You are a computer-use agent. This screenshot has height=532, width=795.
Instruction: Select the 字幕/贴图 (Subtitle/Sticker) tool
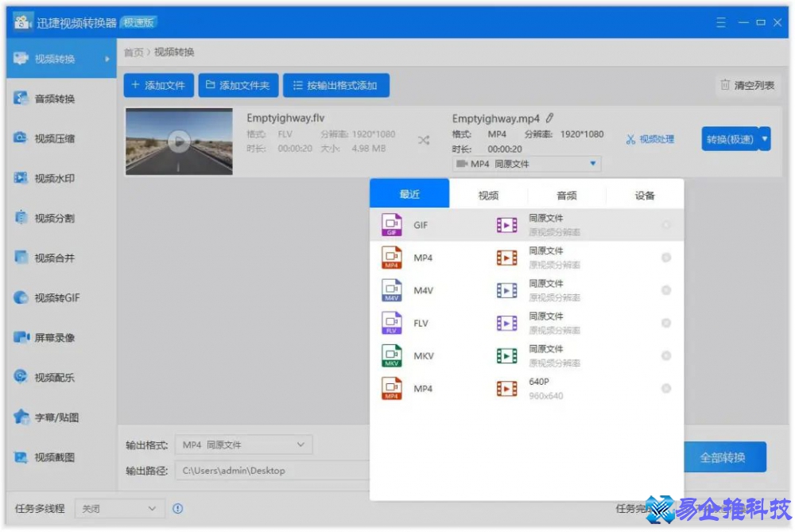tap(56, 417)
